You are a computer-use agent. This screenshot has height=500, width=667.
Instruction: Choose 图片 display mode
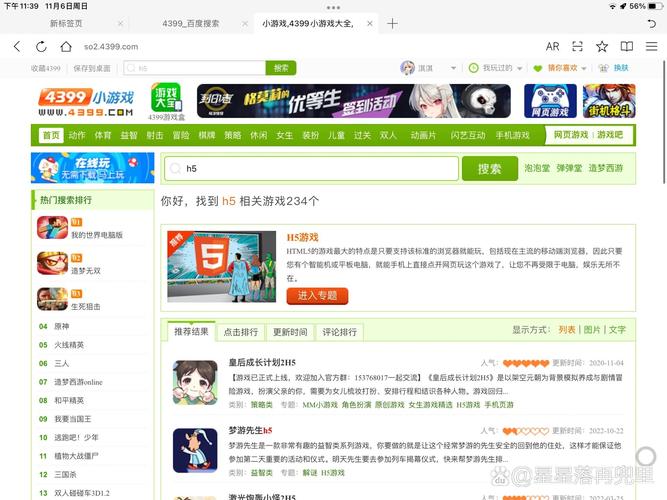tap(592, 330)
